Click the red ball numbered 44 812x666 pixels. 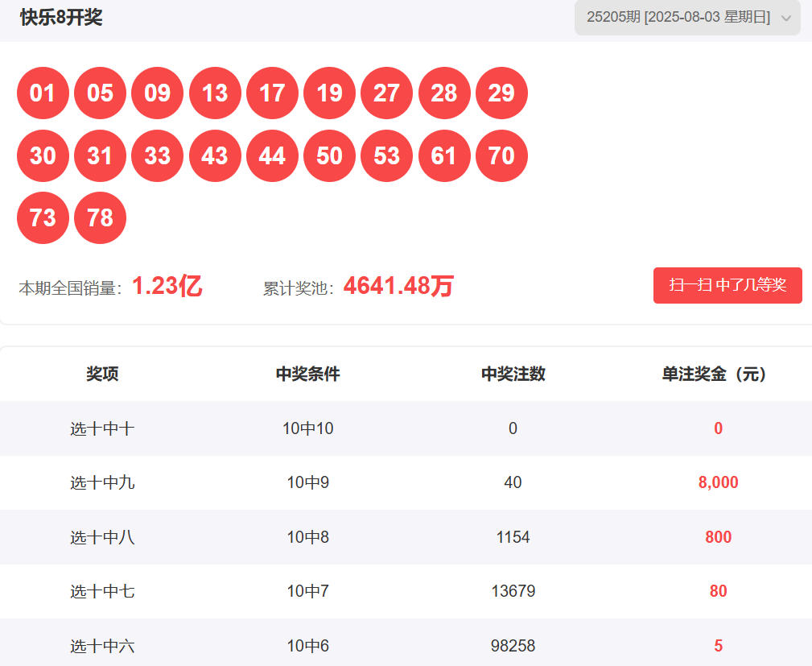(x=272, y=155)
